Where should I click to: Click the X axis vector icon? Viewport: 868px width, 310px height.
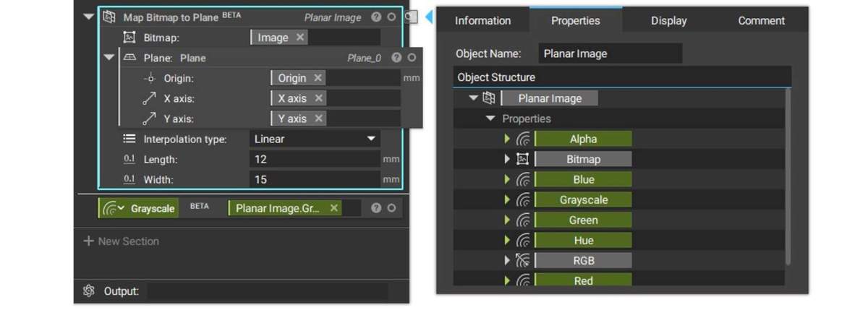[x=150, y=98]
